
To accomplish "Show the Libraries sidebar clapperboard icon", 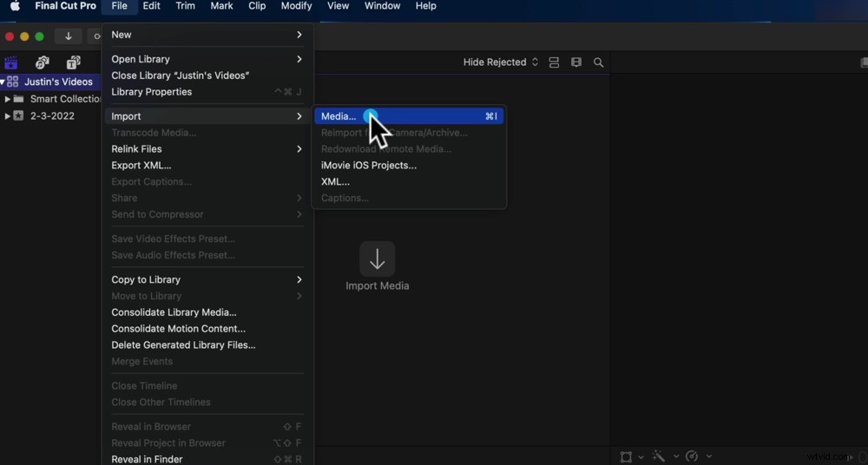I will [x=11, y=62].
